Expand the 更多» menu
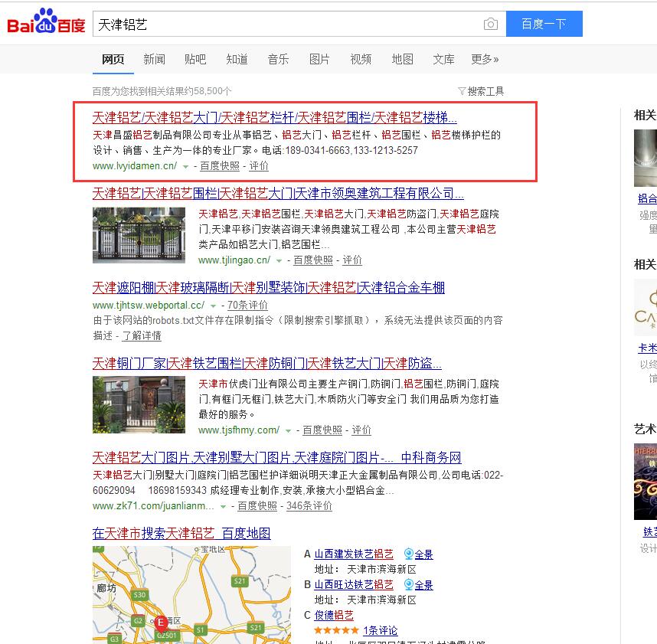This screenshot has width=657, height=644. 485,59
